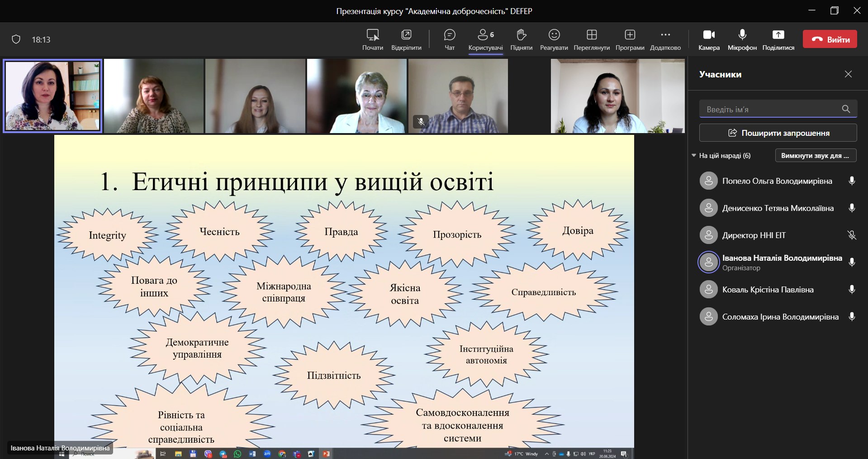868x459 pixels.
Task: Close the Учасники panel
Action: pyautogui.click(x=848, y=74)
